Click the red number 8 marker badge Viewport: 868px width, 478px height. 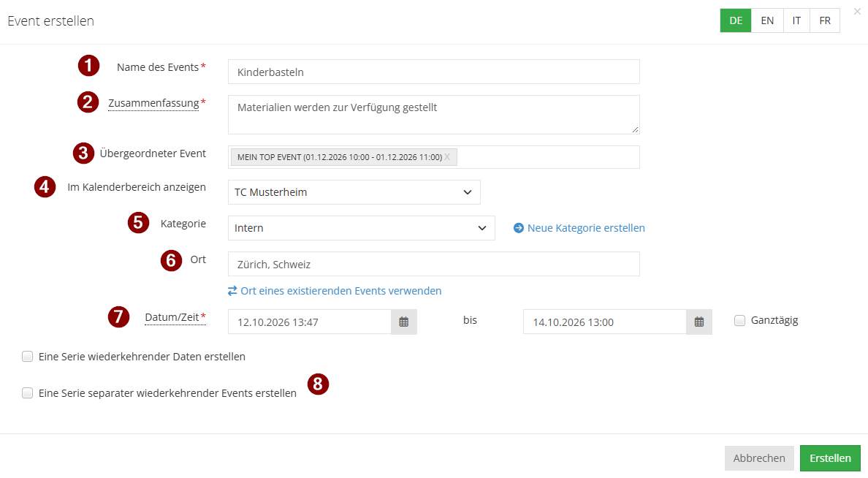318,384
